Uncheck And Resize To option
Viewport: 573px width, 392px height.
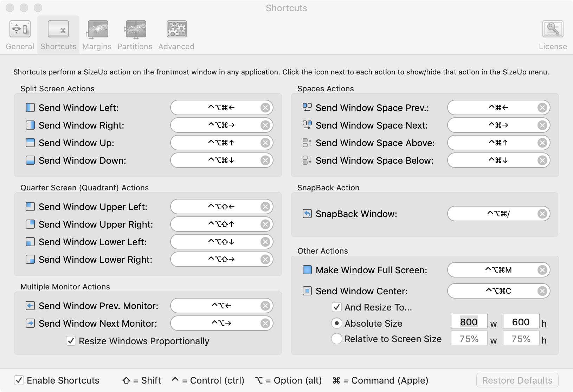(337, 307)
